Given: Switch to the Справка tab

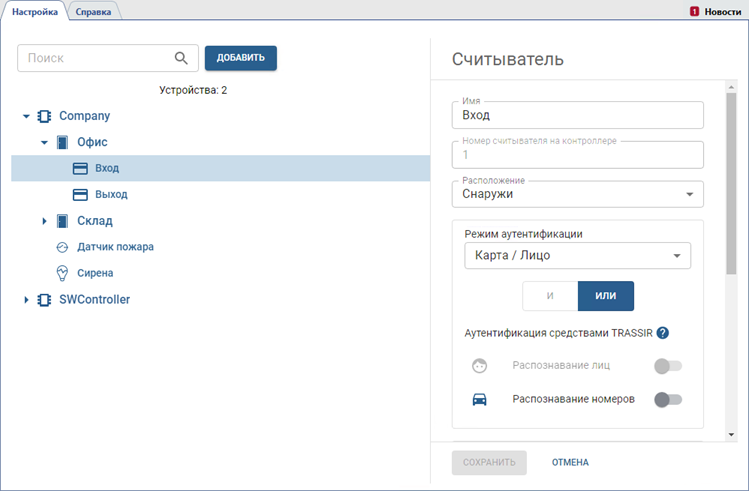Looking at the screenshot, I should [x=93, y=11].
